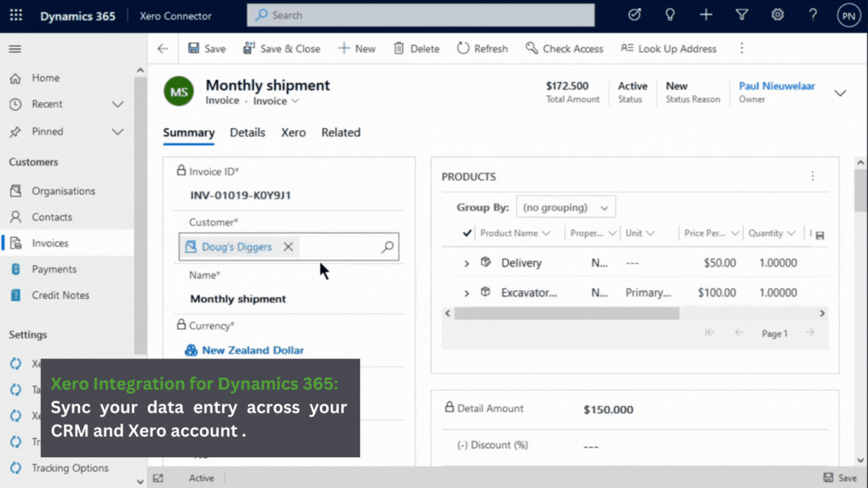Click the Name field Monthly shipment
Image resolution: width=868 pixels, height=488 pixels.
tap(238, 299)
